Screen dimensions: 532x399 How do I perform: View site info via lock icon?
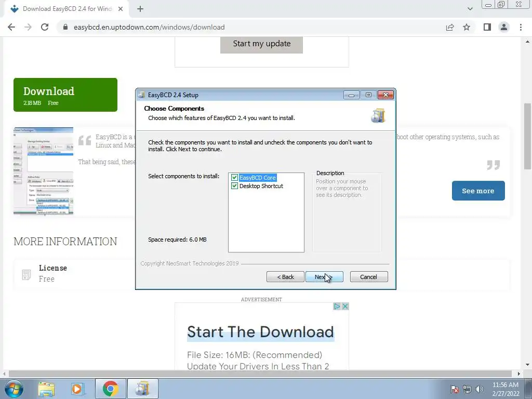click(65, 27)
